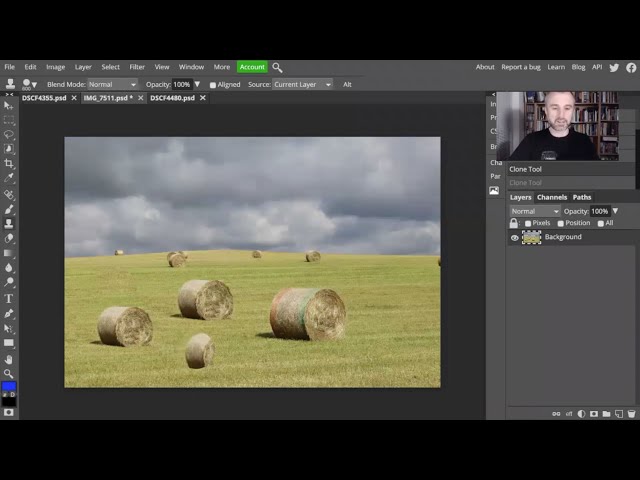Open the image icon in collapsed side panel
The image size is (640, 480).
click(494, 191)
